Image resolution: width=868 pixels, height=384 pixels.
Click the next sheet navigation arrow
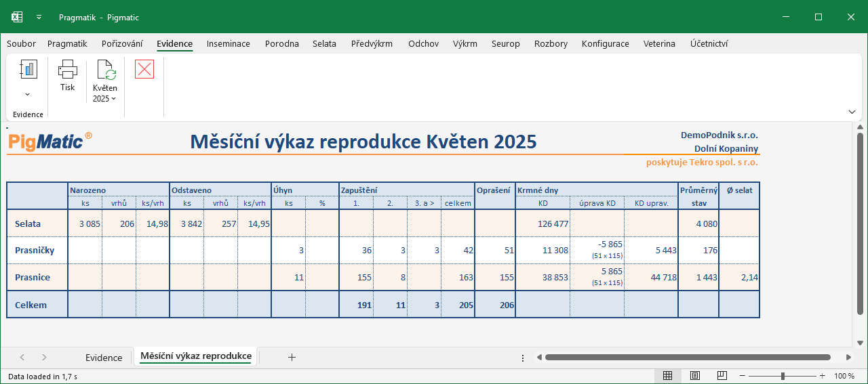(44, 358)
